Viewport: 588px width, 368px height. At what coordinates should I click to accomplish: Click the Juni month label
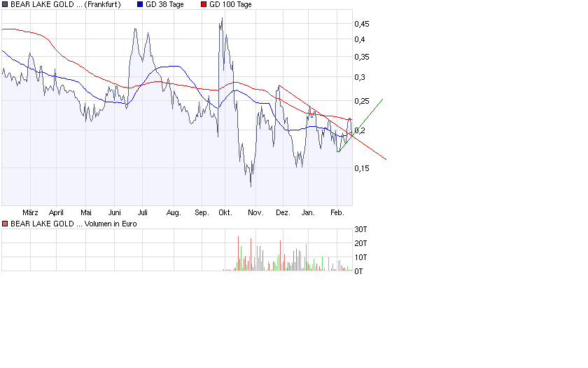114,213
